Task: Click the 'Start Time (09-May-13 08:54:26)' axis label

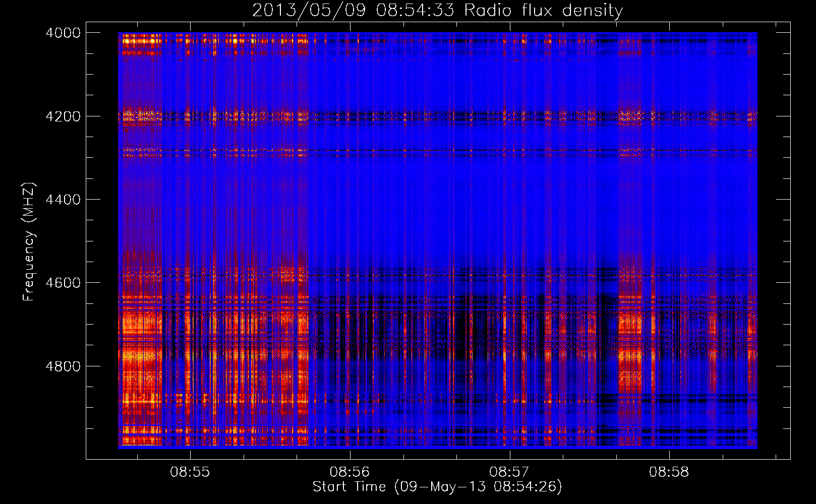Action: coord(437,487)
